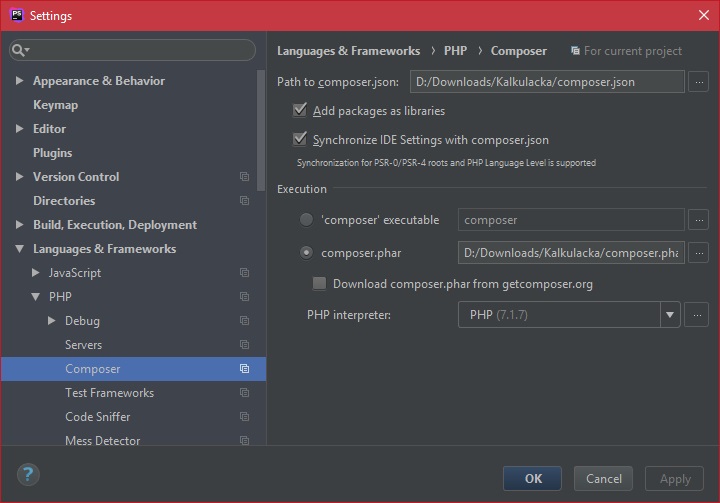
Task: Click project-level icon beside Directories
Action: coord(244,201)
